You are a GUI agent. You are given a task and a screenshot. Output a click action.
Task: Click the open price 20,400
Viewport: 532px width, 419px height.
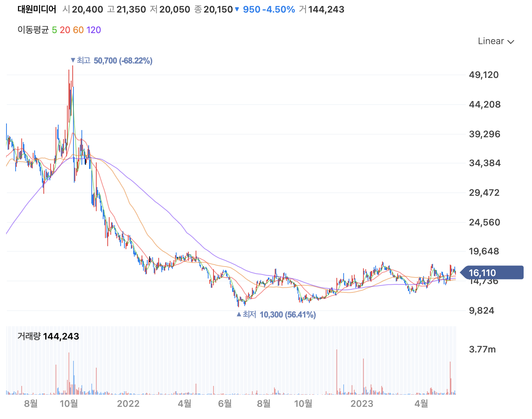pyautogui.click(x=87, y=10)
